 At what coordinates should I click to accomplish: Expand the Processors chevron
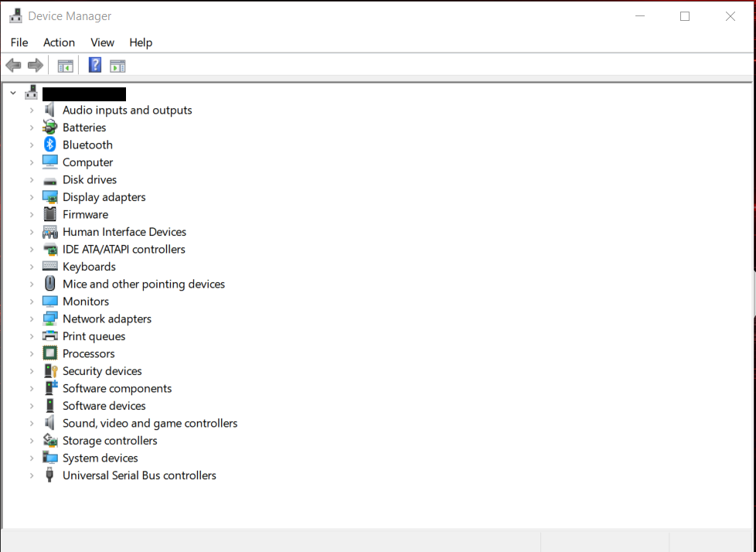pyautogui.click(x=32, y=354)
